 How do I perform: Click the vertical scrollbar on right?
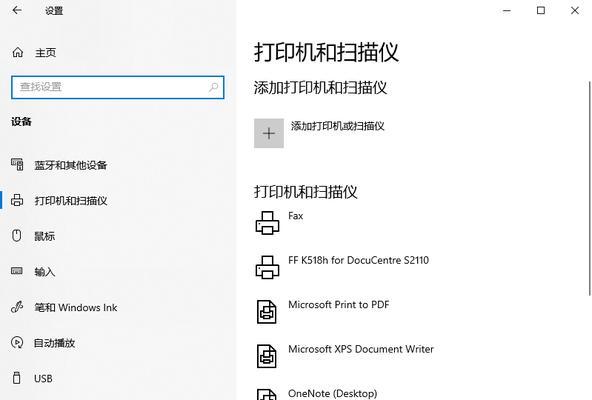(589, 188)
